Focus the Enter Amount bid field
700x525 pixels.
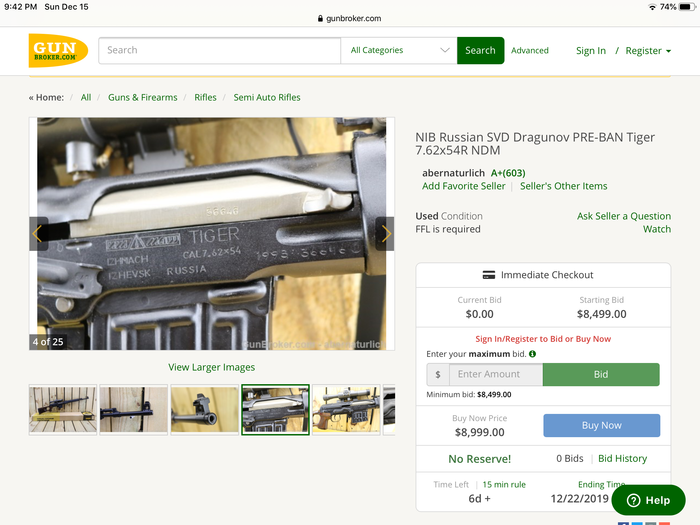pyautogui.click(x=495, y=374)
